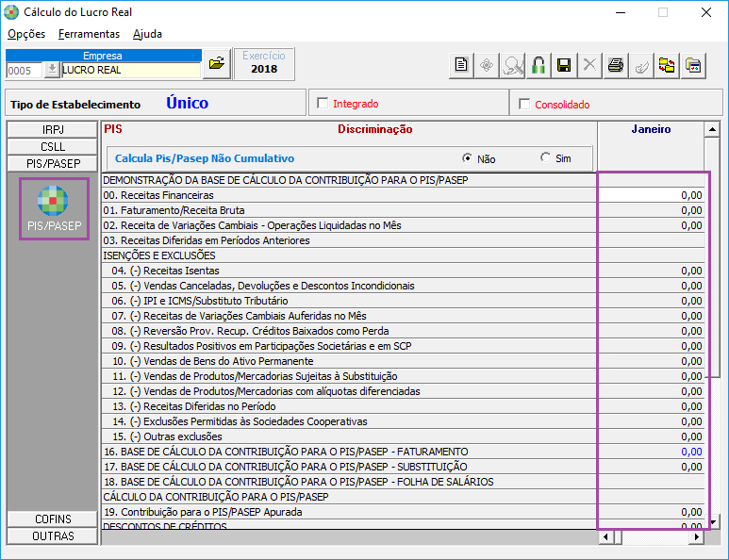The image size is (729, 560).
Task: Select the Sim radio button
Action: [x=545, y=158]
